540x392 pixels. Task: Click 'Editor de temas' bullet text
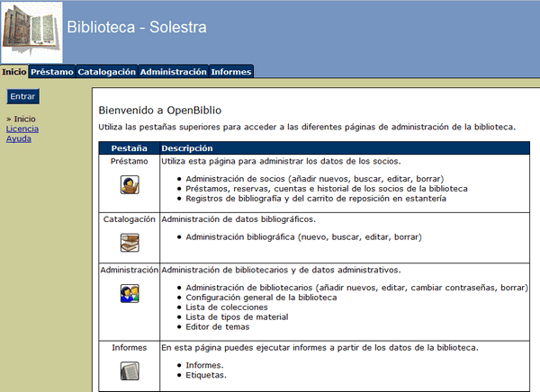pyautogui.click(x=217, y=327)
